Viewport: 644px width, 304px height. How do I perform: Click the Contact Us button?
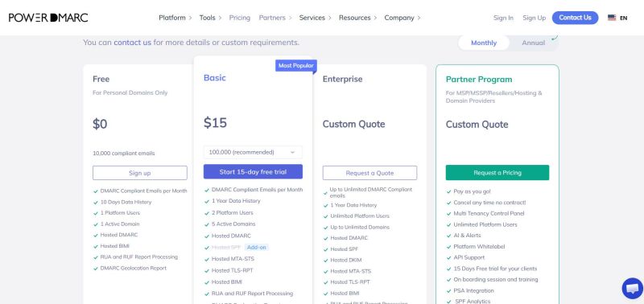click(575, 18)
